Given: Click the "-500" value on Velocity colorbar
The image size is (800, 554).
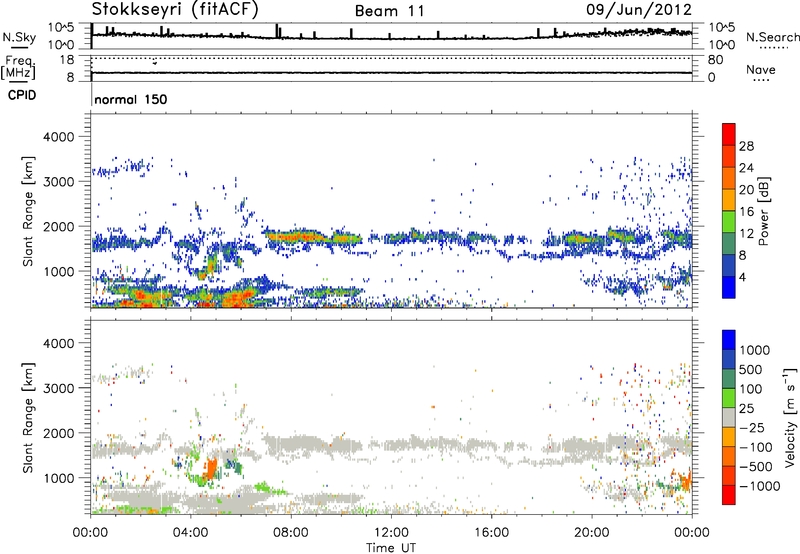Looking at the screenshot, I should pos(756,467).
